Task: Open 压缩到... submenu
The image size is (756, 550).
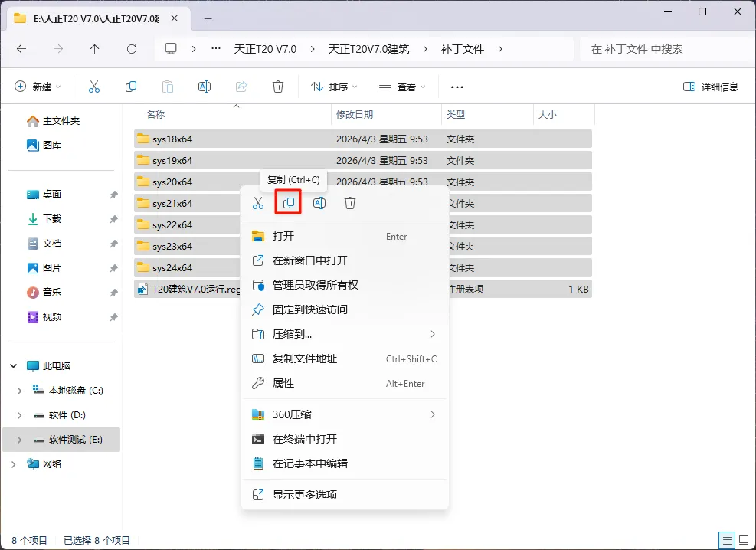Action: pyautogui.click(x=344, y=334)
